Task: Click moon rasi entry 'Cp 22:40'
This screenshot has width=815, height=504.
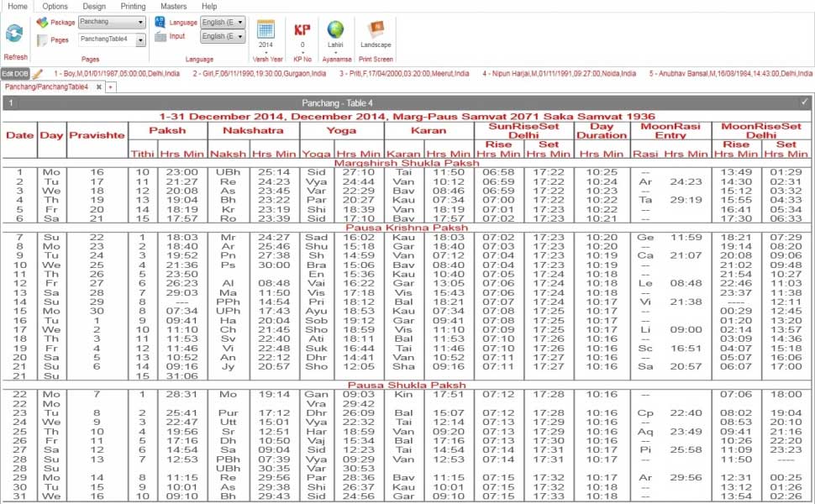Action: (670, 412)
